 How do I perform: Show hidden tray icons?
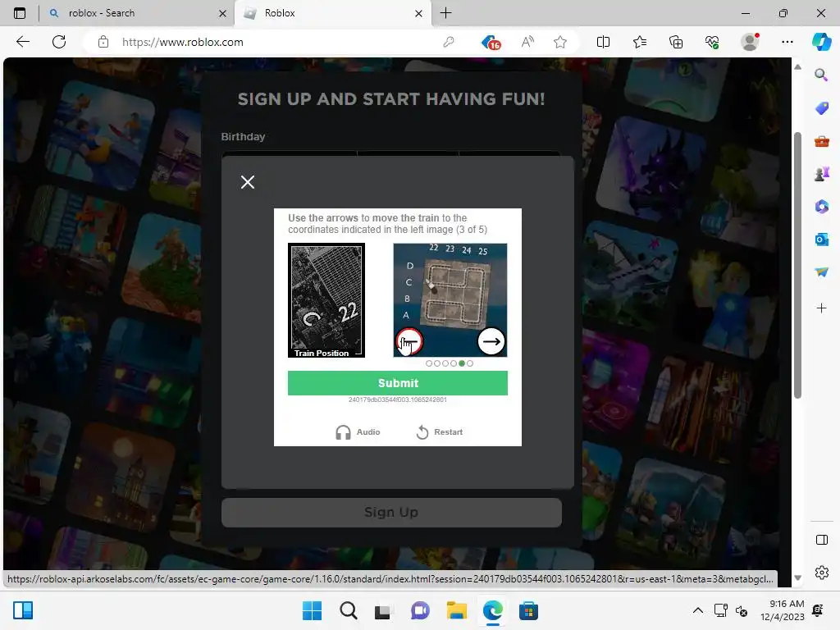[x=697, y=610]
